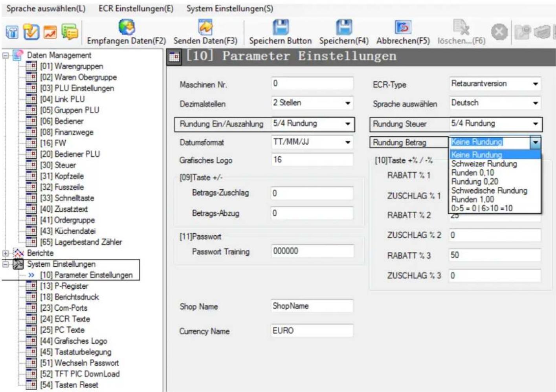The width and height of the screenshot is (556, 392).
Task: Click the Abbrechen(F5) cancel icon
Action: (x=403, y=27)
